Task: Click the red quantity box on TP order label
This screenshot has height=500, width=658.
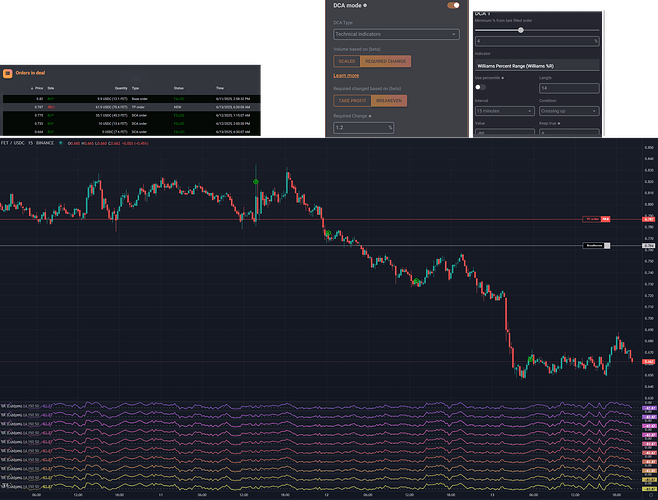Action: 606,219
